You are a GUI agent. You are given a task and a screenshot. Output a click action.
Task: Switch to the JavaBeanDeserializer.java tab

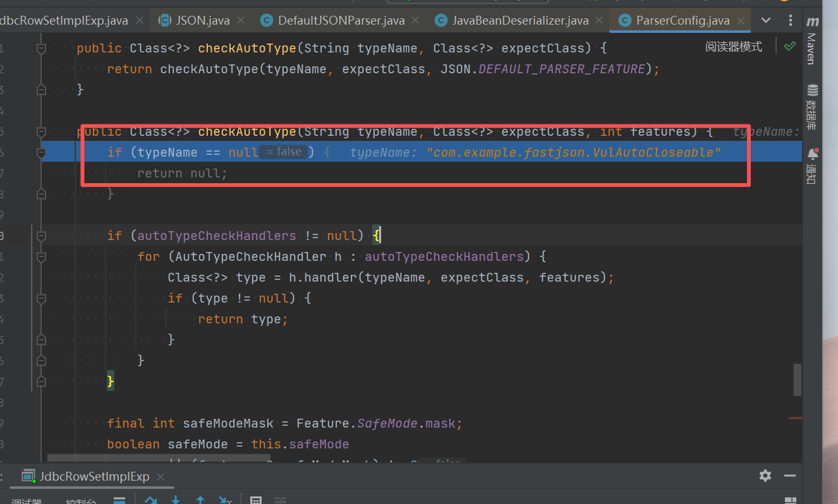520,21
